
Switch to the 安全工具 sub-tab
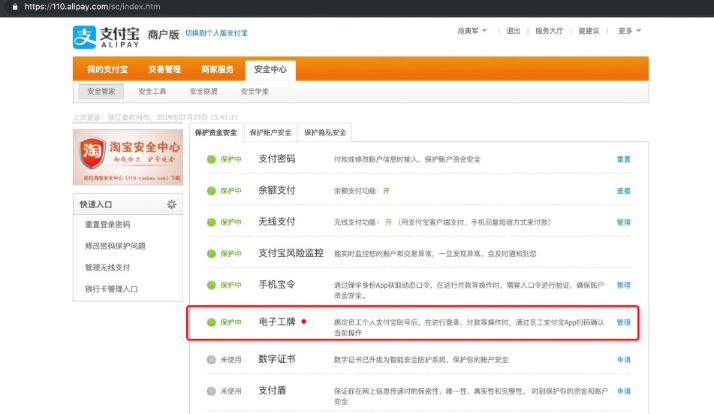(x=152, y=91)
